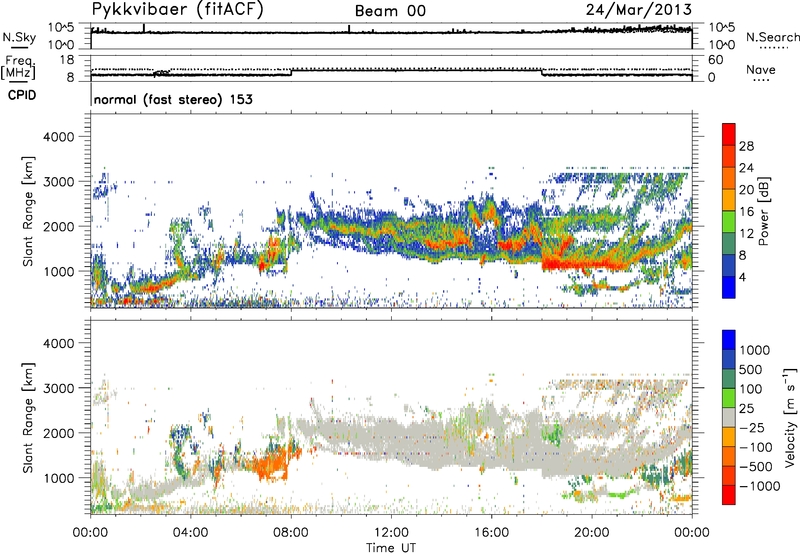
Task: Select the "12" label on Power colorbar
Action: tap(746, 234)
